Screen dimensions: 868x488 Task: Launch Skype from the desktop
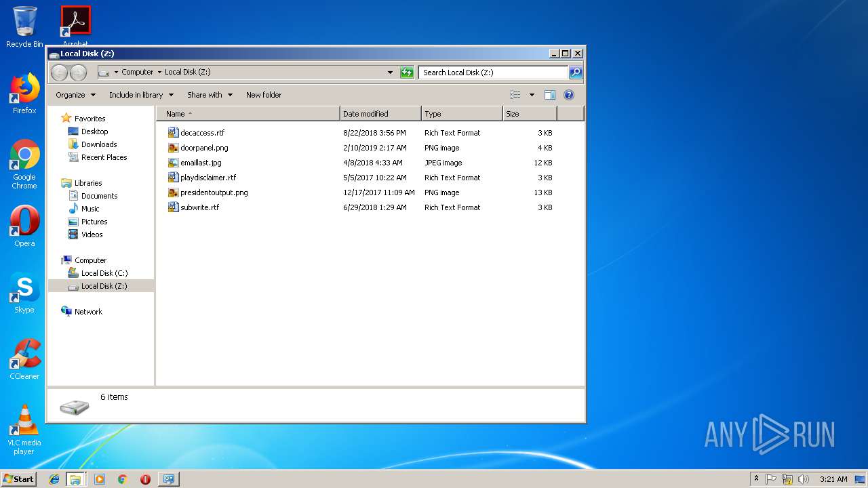point(24,293)
